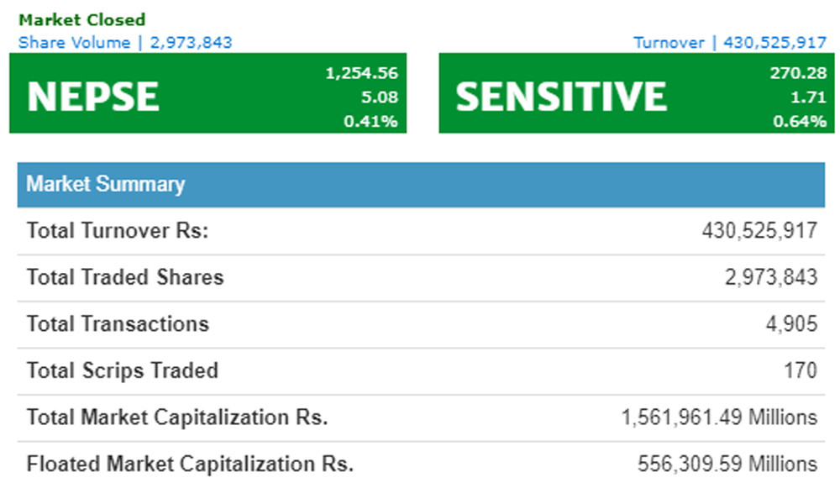Click the Total Market Capitalization Rs. label
This screenshot has height=504, width=840.
click(x=177, y=417)
